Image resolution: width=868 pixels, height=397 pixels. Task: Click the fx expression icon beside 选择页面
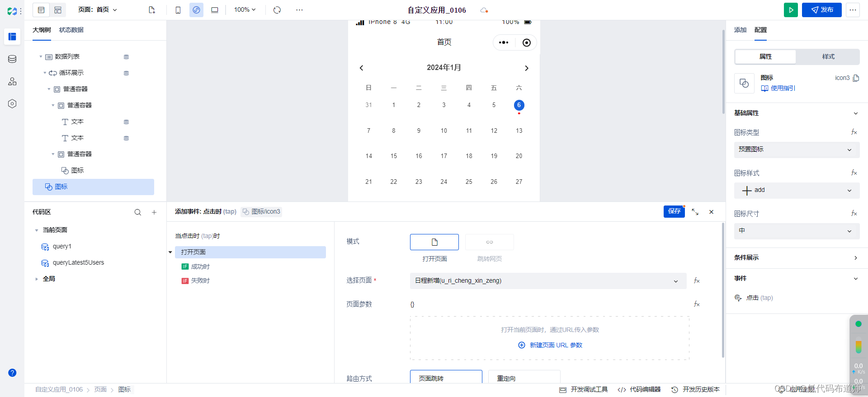point(697,281)
